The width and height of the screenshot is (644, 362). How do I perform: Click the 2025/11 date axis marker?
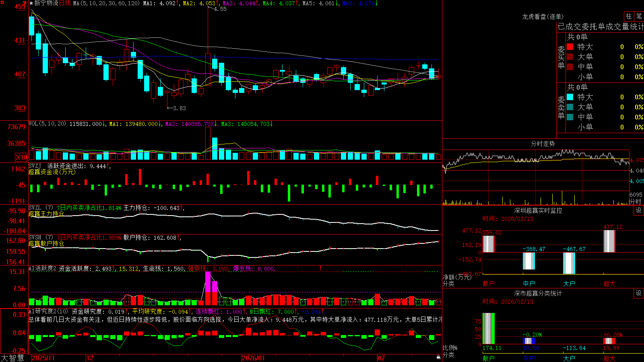[43, 358]
